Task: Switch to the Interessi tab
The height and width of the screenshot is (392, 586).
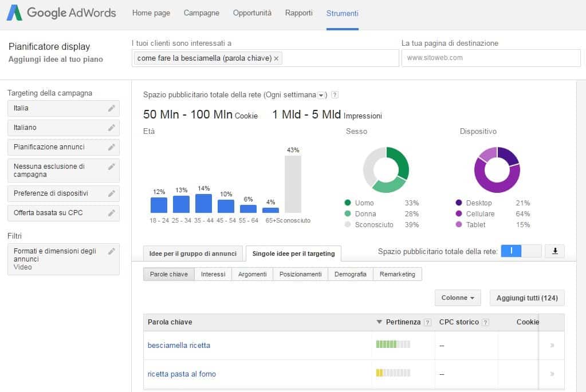Action: click(x=213, y=274)
